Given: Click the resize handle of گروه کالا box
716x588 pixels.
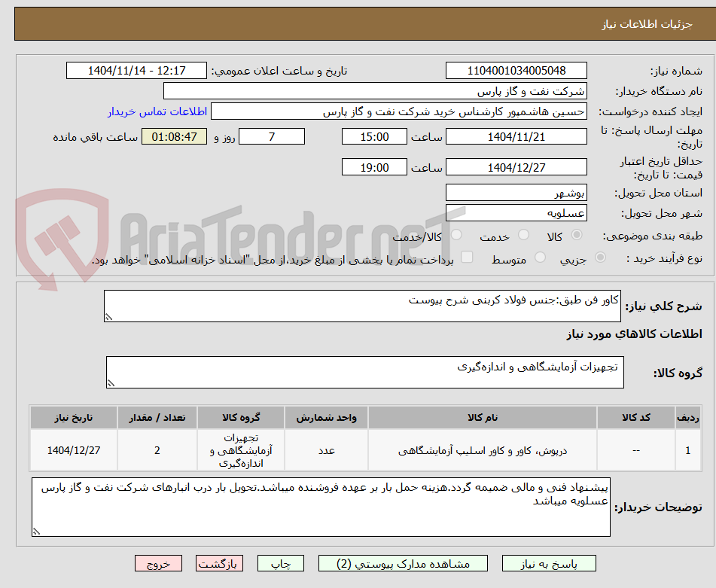Looking at the screenshot, I should (111, 383).
